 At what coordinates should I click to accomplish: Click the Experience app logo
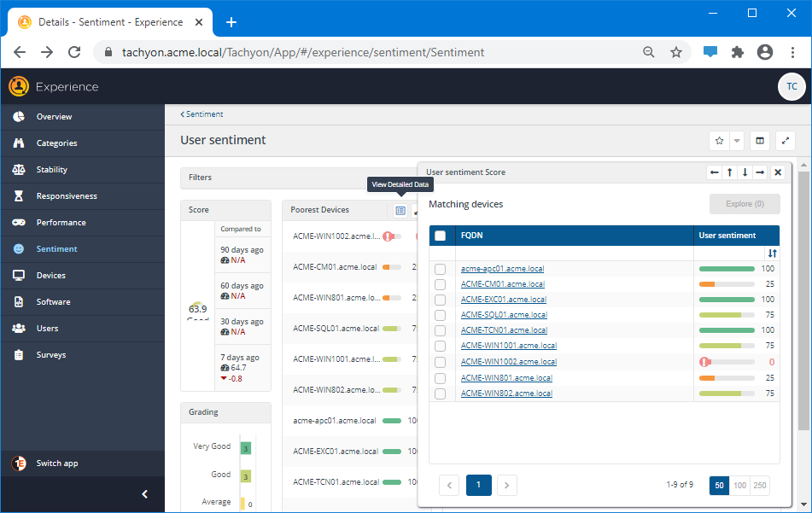19,86
